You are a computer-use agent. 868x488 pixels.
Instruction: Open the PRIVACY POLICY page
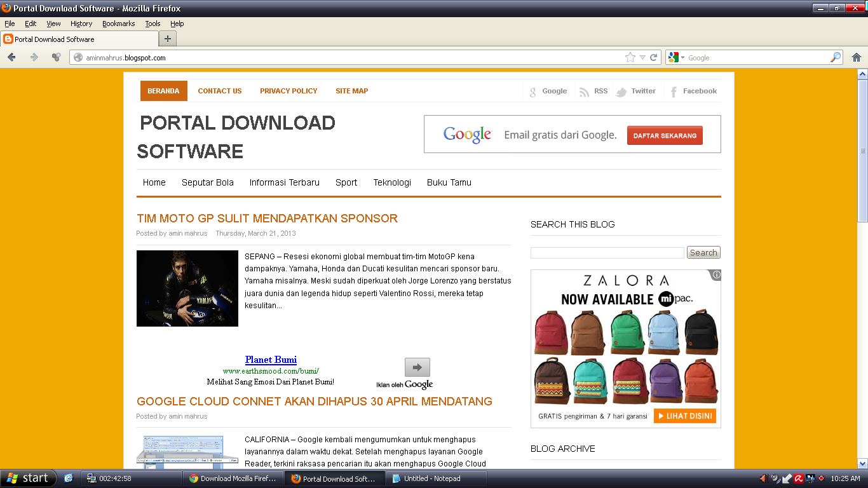pos(288,91)
